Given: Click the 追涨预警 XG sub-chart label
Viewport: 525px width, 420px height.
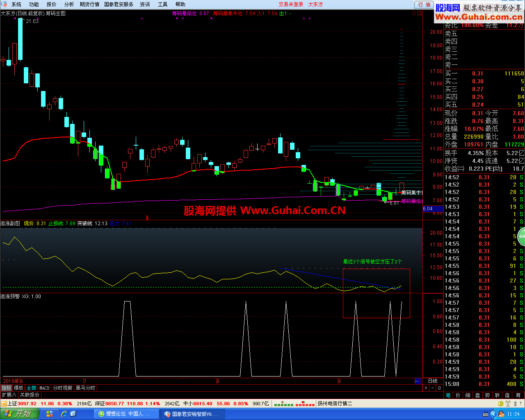Looking at the screenshot, I should point(21,296).
